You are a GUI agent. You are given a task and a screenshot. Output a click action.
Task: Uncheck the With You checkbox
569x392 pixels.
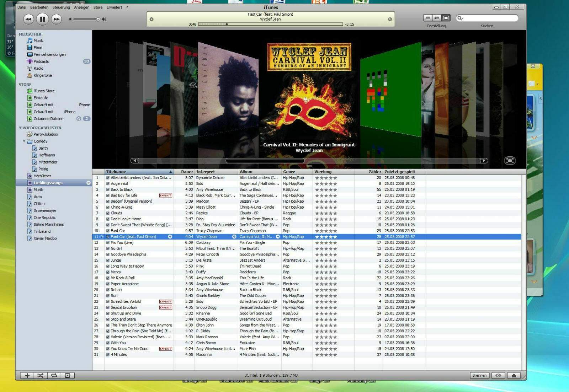(108, 343)
